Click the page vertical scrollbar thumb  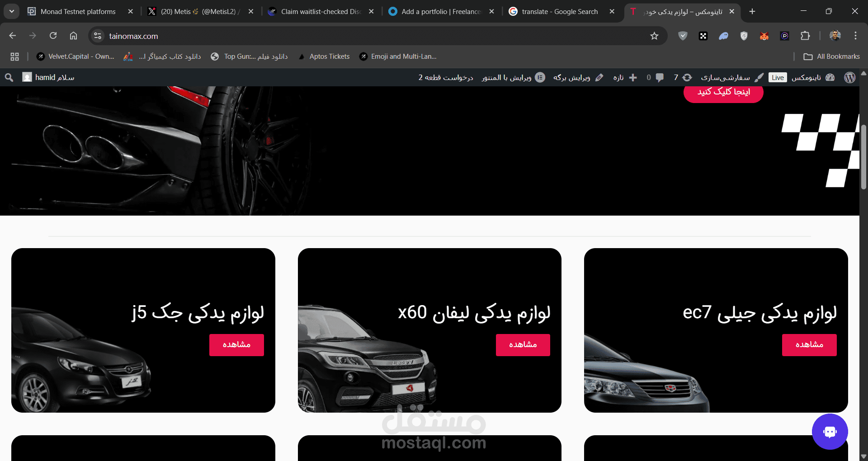863,157
